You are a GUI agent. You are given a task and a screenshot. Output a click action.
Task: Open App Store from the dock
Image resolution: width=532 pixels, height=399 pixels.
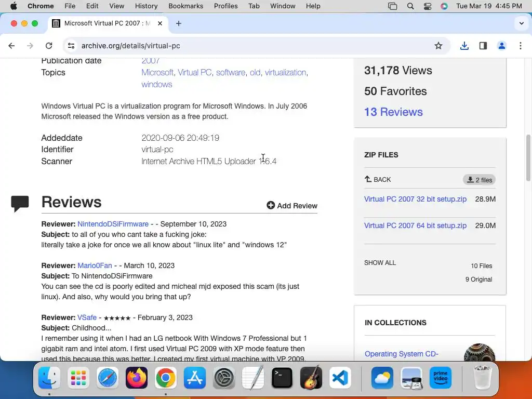pos(195,378)
